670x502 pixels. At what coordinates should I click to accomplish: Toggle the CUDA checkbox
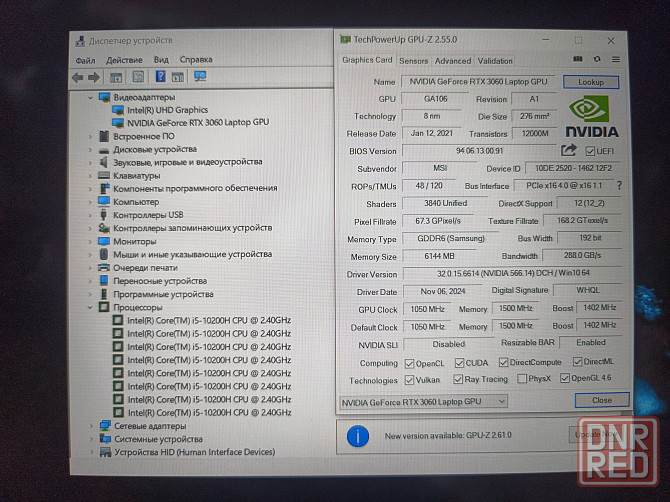pos(459,363)
